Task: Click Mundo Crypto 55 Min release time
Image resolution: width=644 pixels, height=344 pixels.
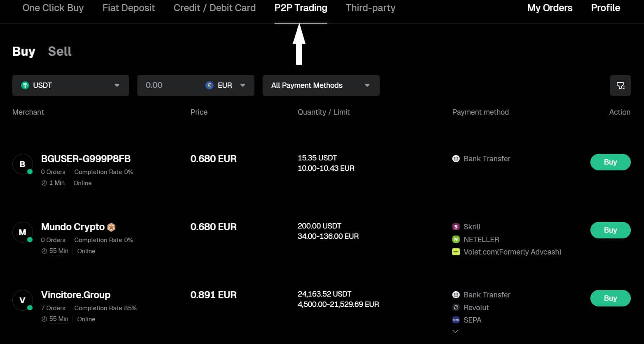Action: click(59, 251)
